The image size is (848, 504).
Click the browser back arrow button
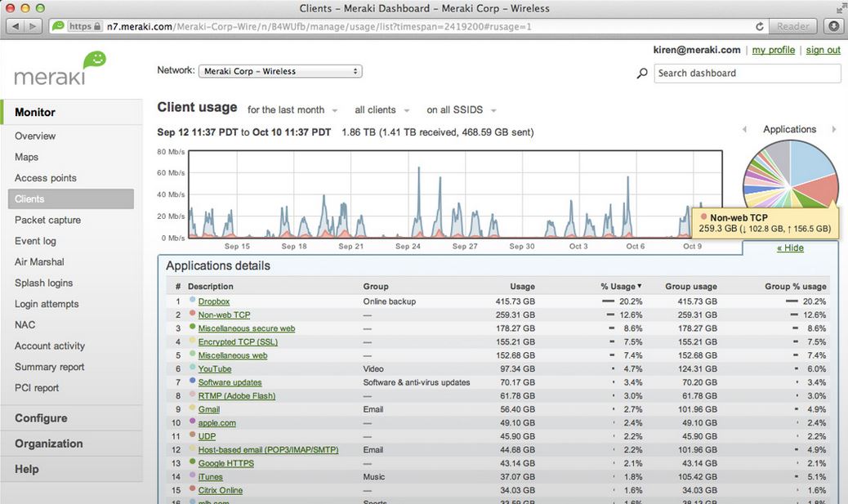coord(15,26)
